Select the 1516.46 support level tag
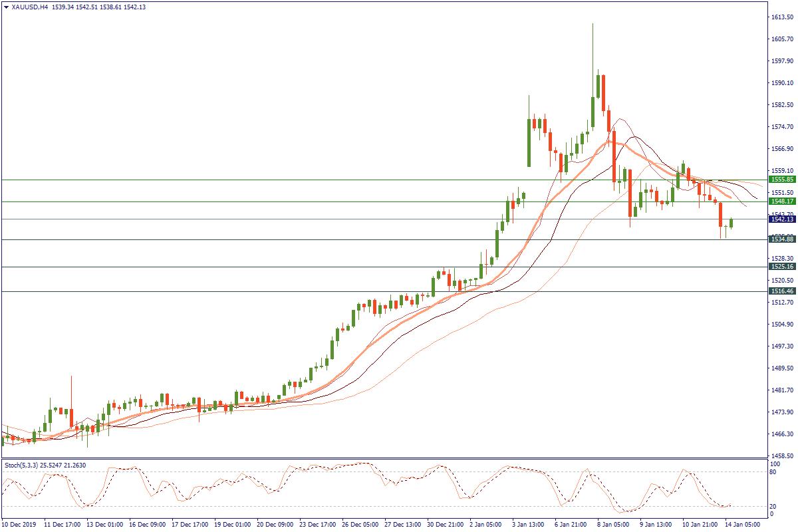 coord(781,291)
